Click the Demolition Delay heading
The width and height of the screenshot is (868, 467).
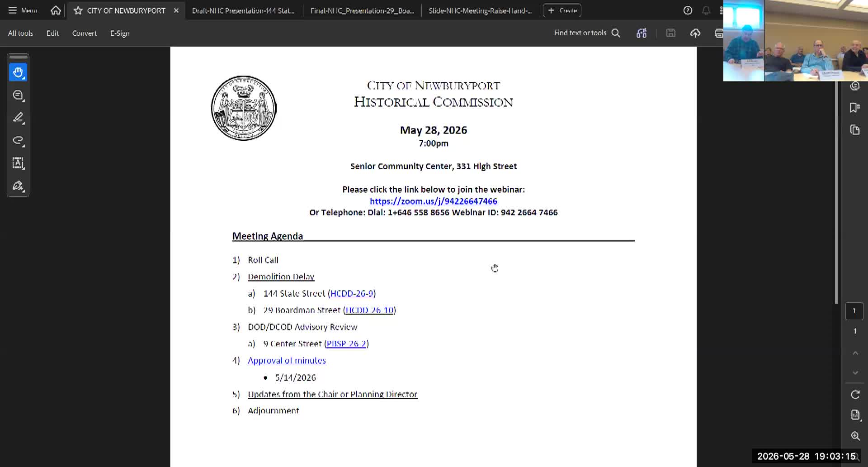(281, 276)
